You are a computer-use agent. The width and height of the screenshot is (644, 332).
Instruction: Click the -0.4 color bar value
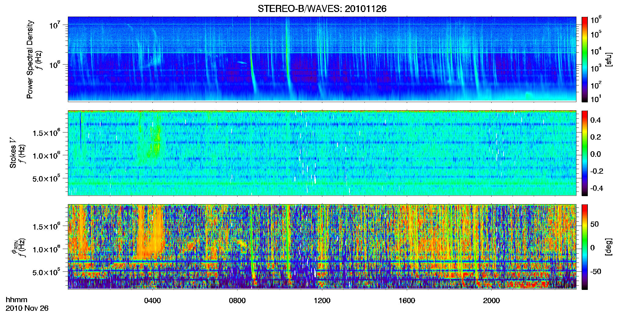pyautogui.click(x=597, y=188)
